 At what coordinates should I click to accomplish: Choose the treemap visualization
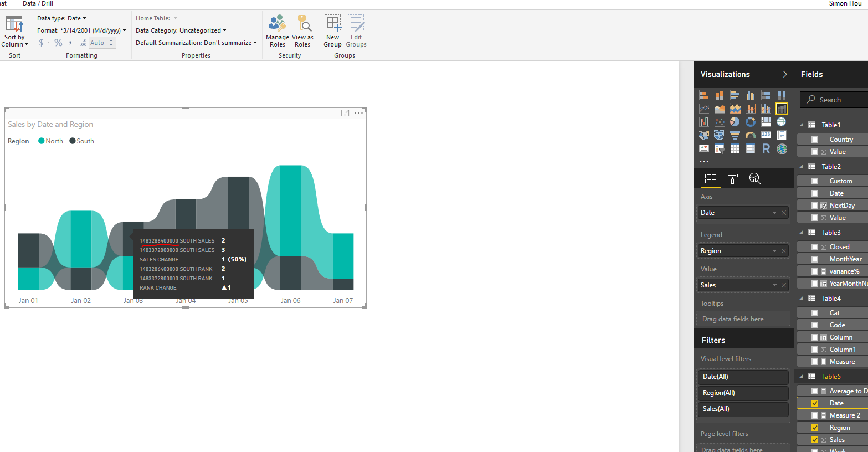tap(766, 122)
